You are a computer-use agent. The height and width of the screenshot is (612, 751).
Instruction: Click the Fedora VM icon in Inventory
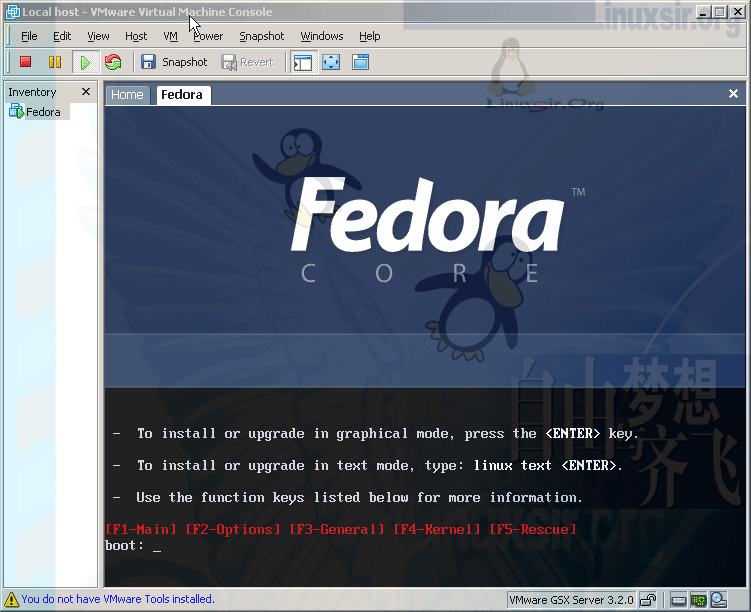tap(16, 111)
